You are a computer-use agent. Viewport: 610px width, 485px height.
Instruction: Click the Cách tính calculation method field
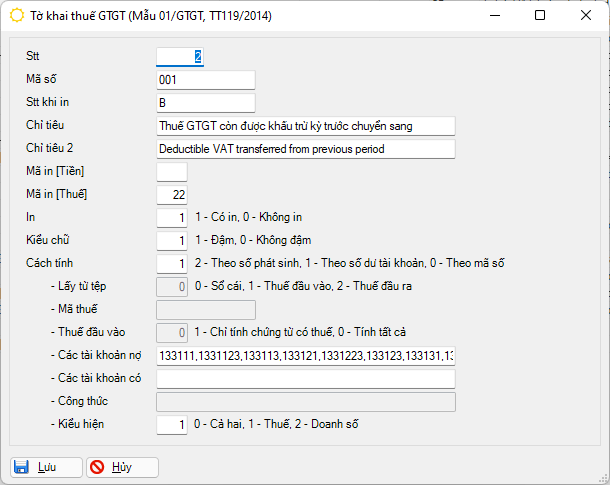[172, 264]
